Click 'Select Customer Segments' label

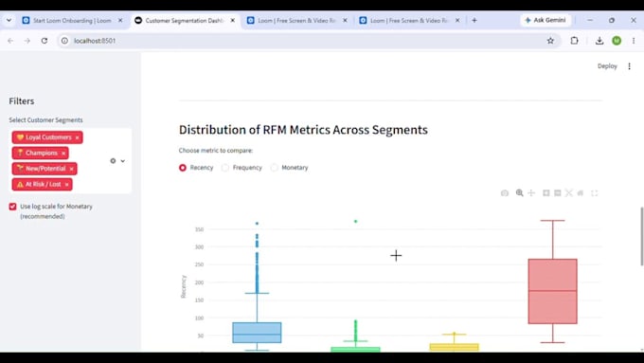pos(45,120)
